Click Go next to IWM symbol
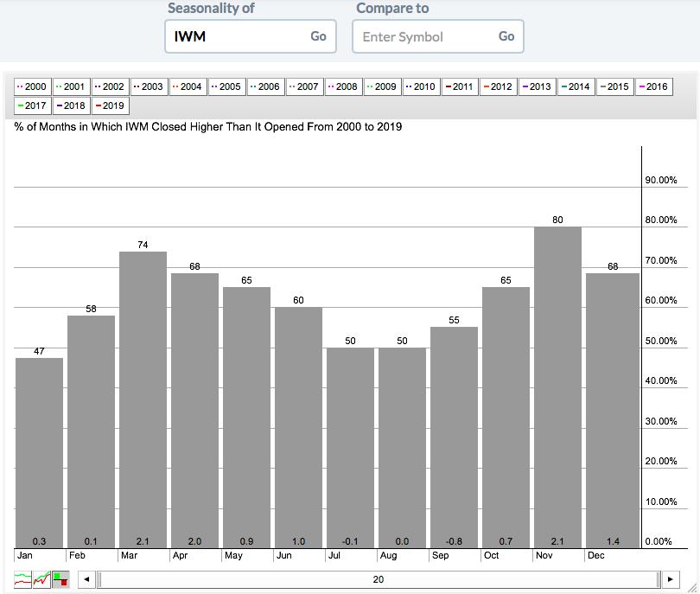700x594 pixels. pyautogui.click(x=318, y=36)
